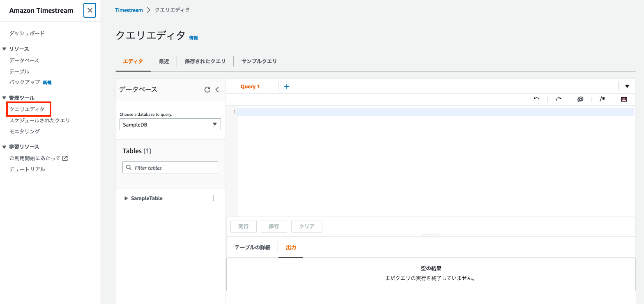Show the テーブルの詳細 tab
644x304 pixels.
click(x=252, y=247)
